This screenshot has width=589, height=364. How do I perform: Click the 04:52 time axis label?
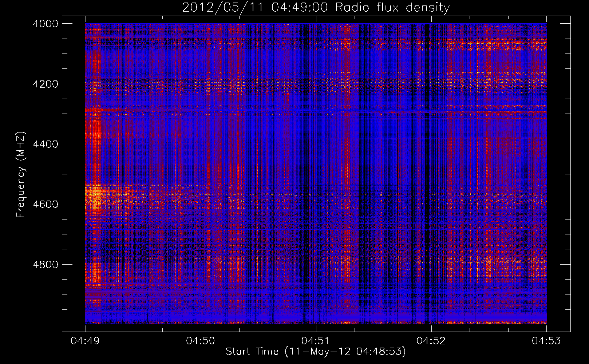(x=431, y=341)
